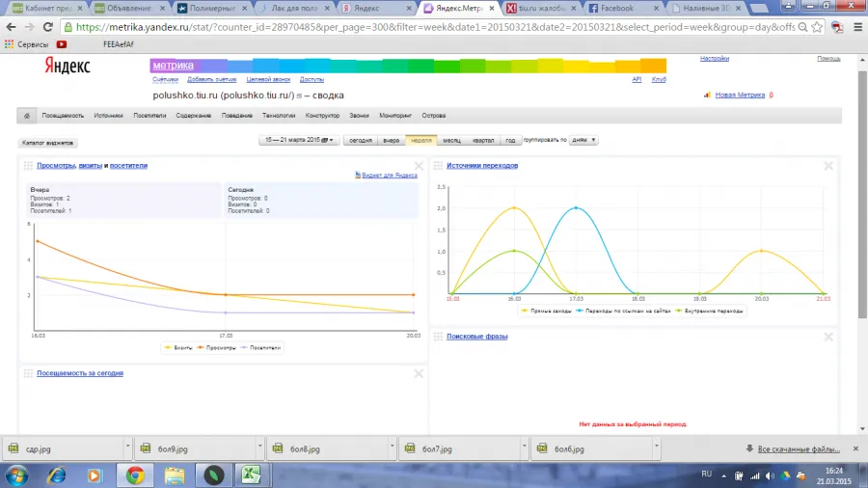Image resolution: width=868 pixels, height=488 pixels.
Task: Open Посещаемость menu item
Action: tap(63, 116)
